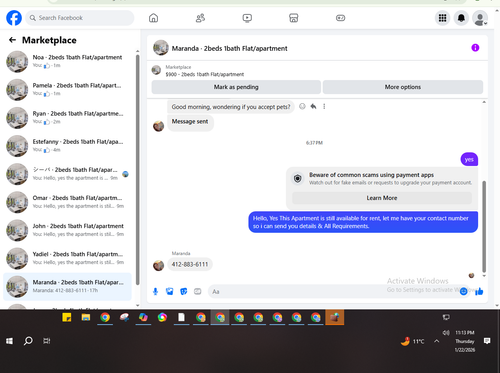Open the Windows action center notifications

point(487,341)
